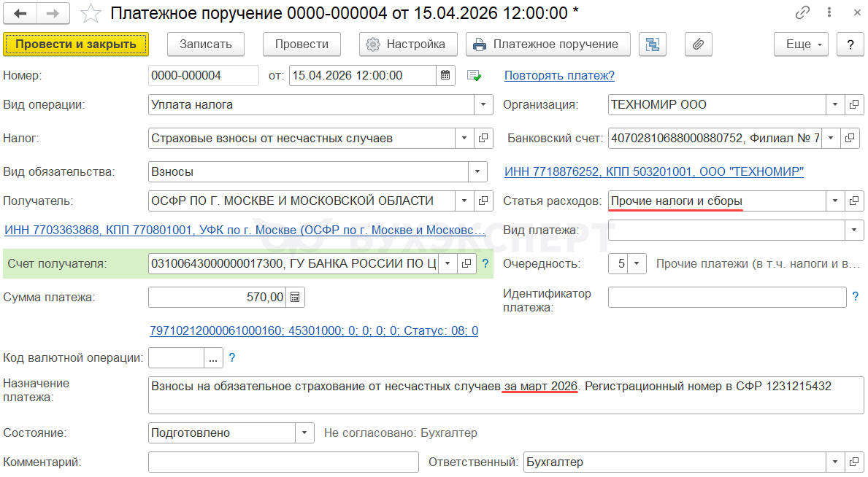
Task: Click Записать button
Action: click(206, 44)
